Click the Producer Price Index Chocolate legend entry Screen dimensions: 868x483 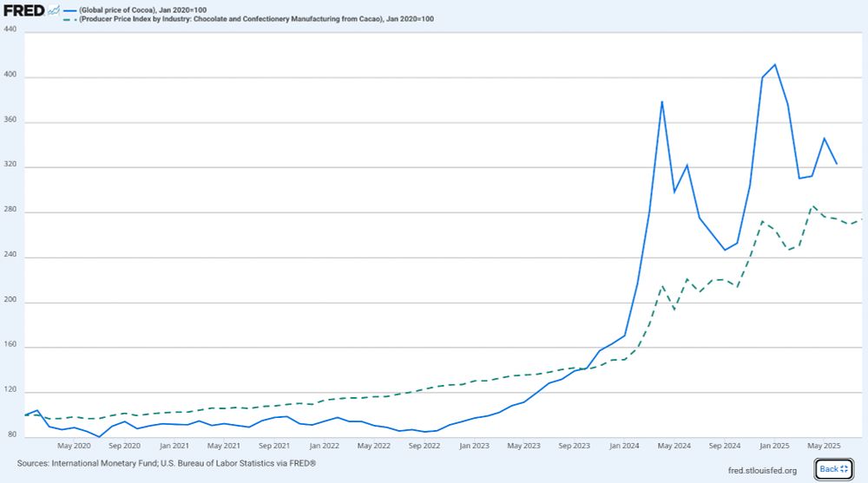pyautogui.click(x=248, y=19)
